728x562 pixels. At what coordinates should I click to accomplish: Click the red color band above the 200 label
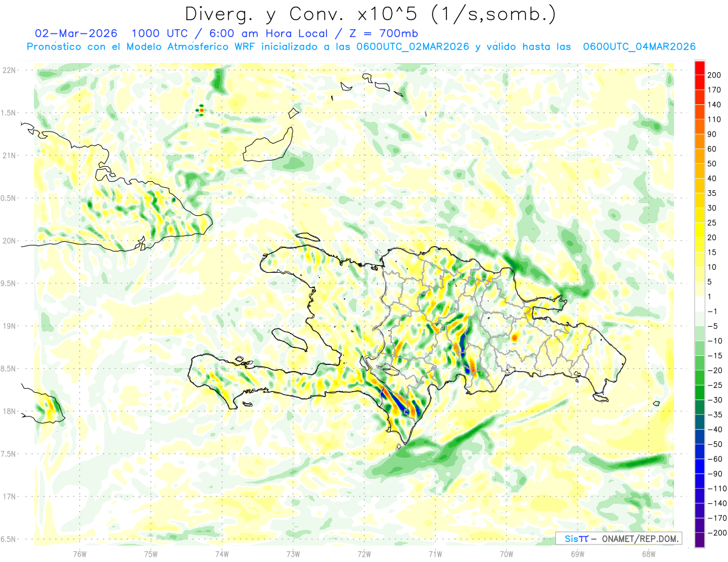[699, 68]
